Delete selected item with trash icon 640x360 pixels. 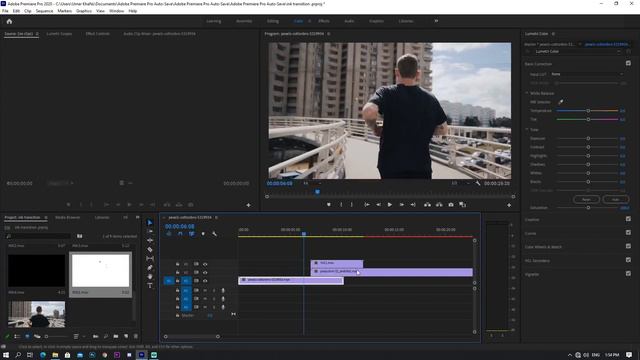point(136,336)
